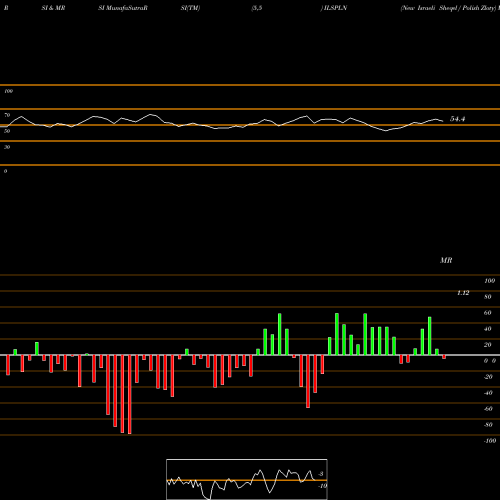This screenshot has width=500, height=500.
Task: Click the MR axis label '-40'
Action: (x=488, y=393)
